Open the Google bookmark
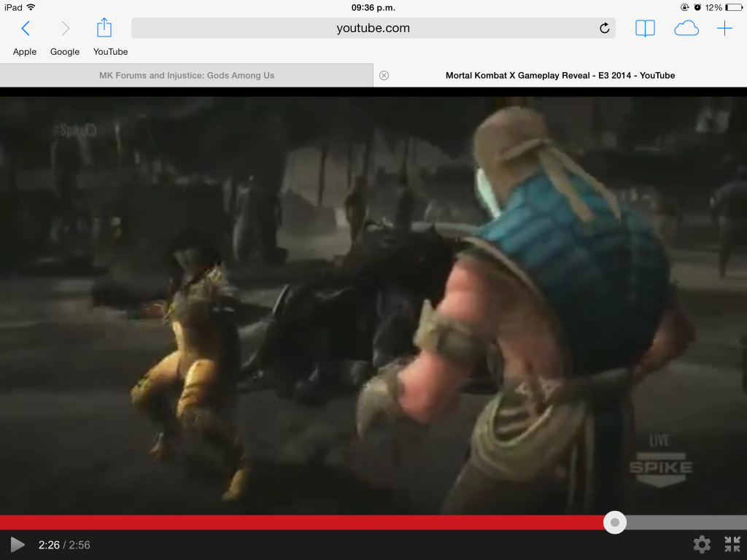Viewport: 747px width, 560px height. 65,52
